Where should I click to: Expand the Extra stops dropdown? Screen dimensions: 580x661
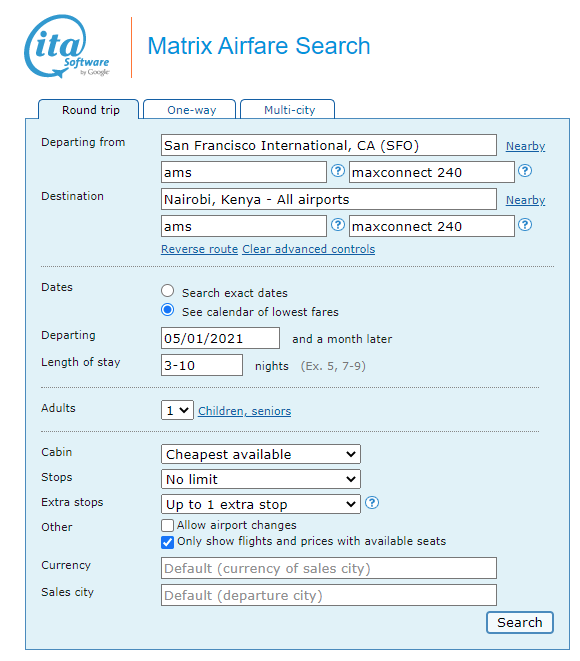(x=261, y=504)
